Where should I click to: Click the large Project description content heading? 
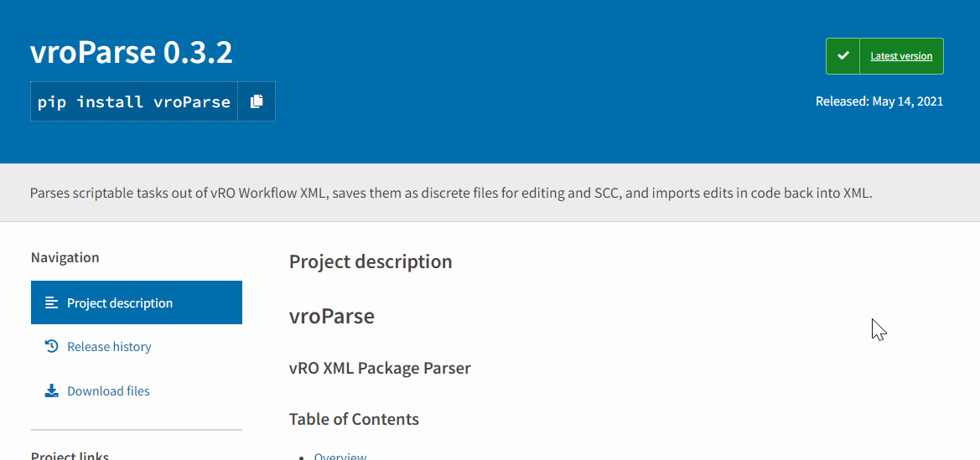coord(371,261)
